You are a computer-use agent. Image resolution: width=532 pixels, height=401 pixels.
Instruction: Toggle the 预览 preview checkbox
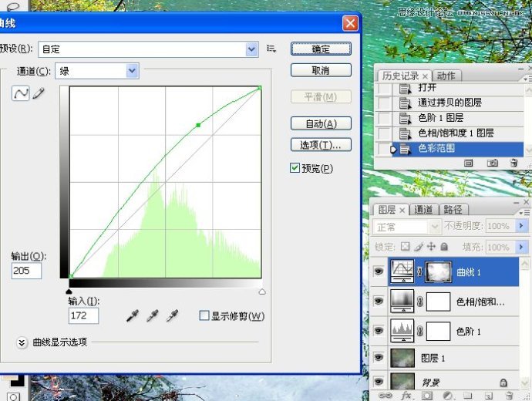(x=295, y=168)
